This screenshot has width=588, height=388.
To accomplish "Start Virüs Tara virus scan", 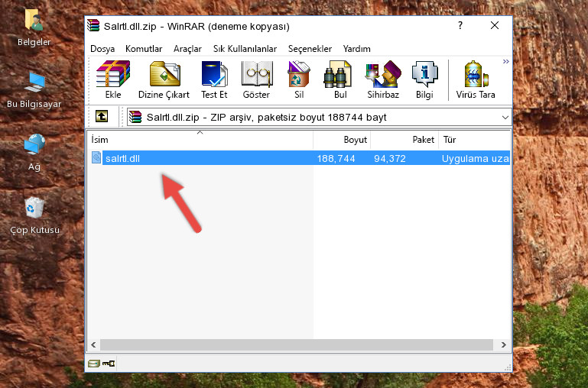I will (x=476, y=79).
